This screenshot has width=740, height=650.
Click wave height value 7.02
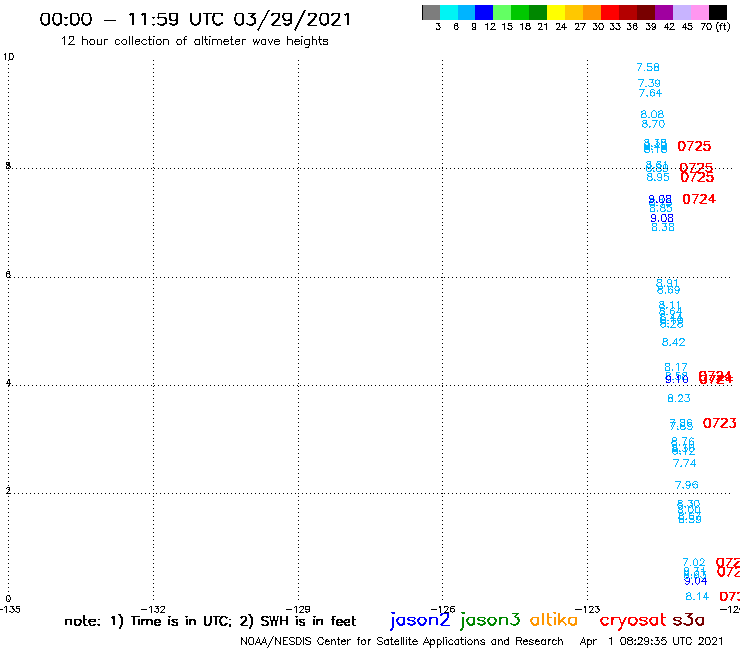coord(694,563)
